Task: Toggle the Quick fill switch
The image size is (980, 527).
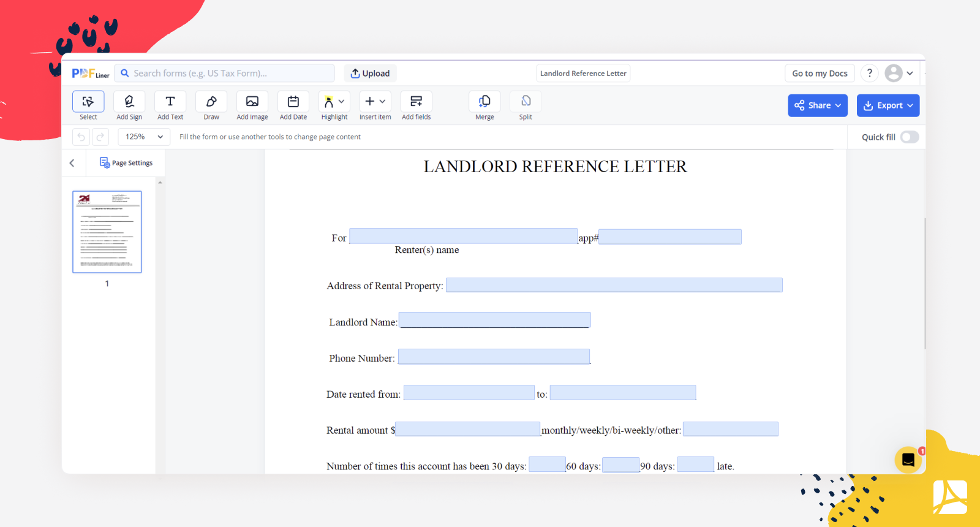Action: (x=909, y=137)
